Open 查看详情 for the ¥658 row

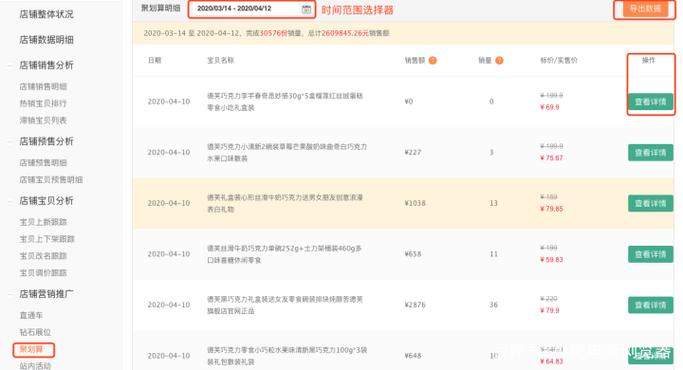[650, 255]
